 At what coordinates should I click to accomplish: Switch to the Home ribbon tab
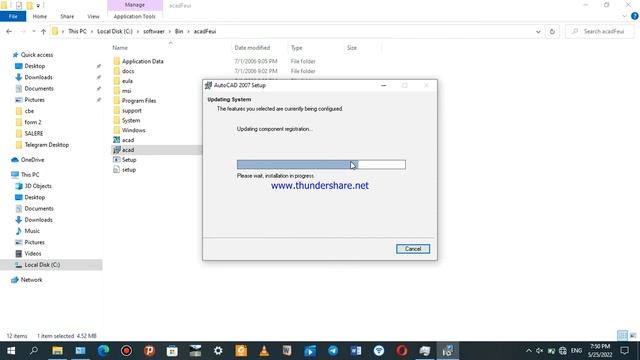pyautogui.click(x=40, y=16)
